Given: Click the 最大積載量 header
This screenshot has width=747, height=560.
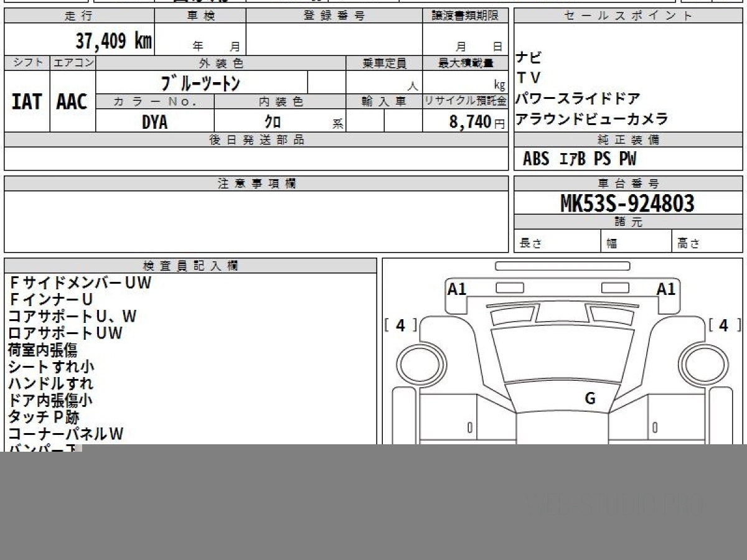Looking at the screenshot, I should point(465,63).
